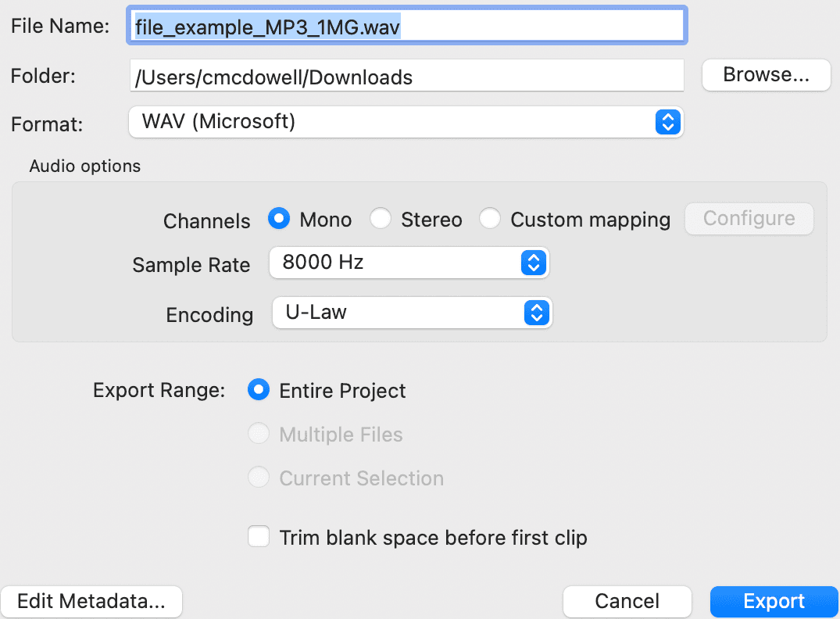The image size is (840, 619).
Task: Switch channels to Stereo
Action: pos(381,219)
